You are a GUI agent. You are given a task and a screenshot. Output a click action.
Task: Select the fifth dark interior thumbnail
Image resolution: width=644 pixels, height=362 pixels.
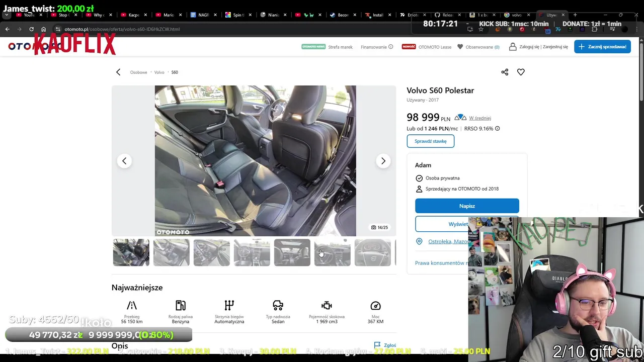click(292, 252)
